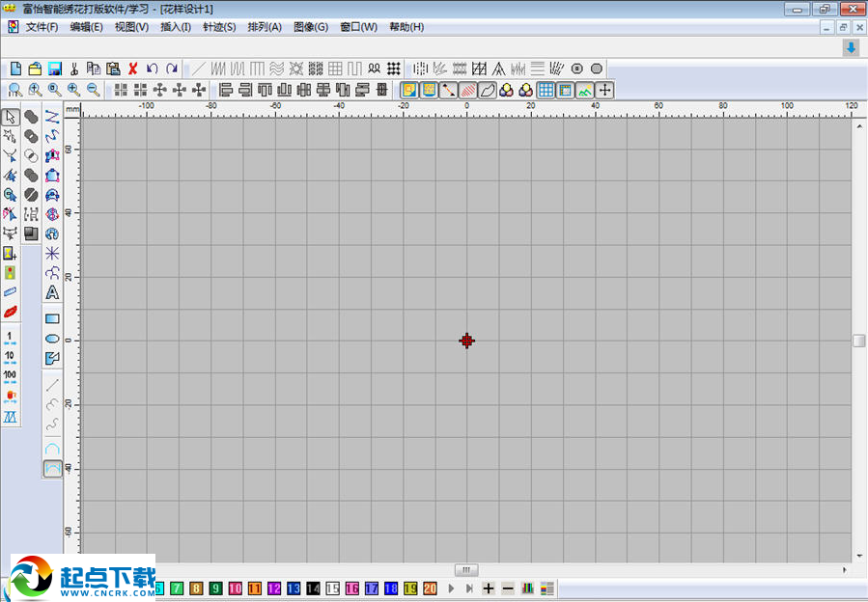Click the New file icon

[x=15, y=68]
